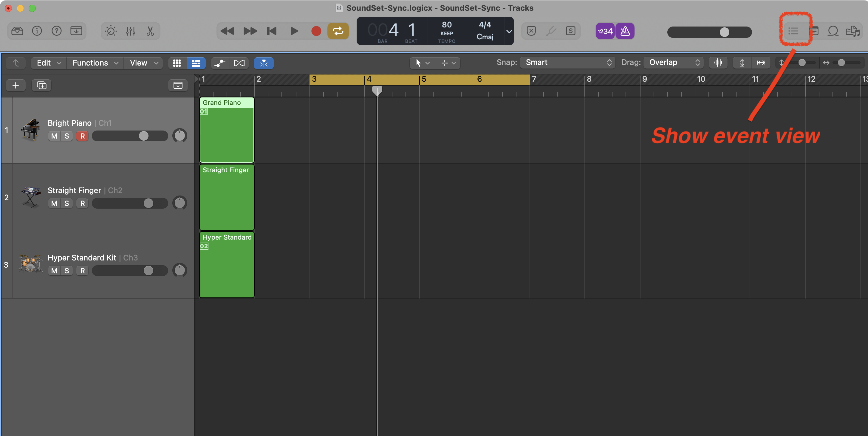This screenshot has width=868, height=436.
Task: Mute the Bright Piano track
Action: (54, 136)
